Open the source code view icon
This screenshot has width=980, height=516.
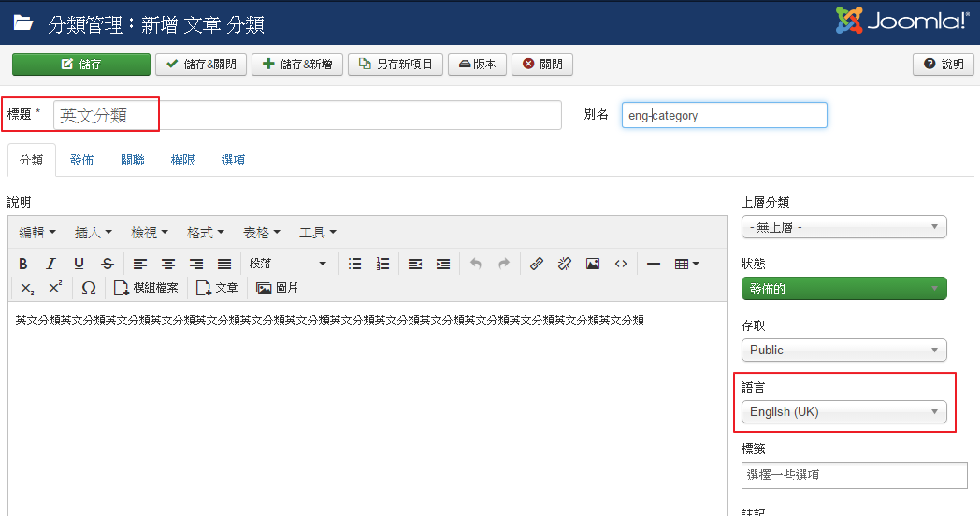point(621,264)
